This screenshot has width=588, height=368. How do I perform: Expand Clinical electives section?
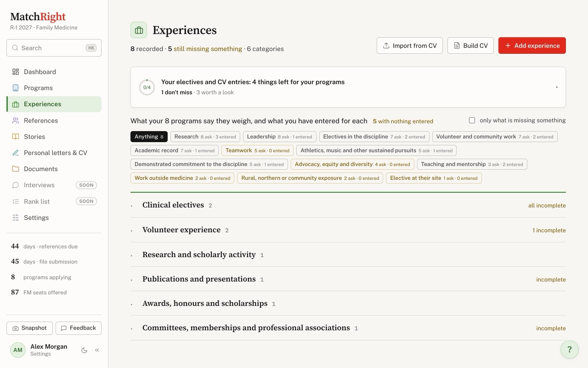(348, 205)
